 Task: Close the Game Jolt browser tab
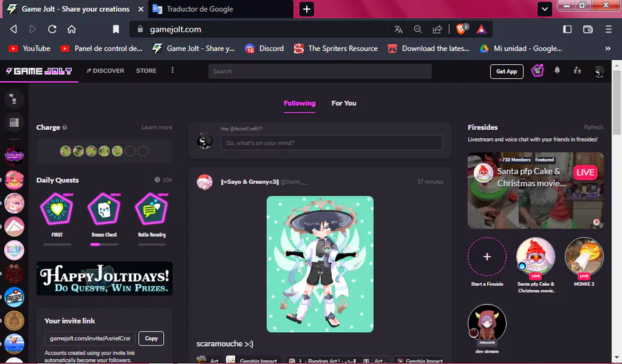(x=141, y=9)
